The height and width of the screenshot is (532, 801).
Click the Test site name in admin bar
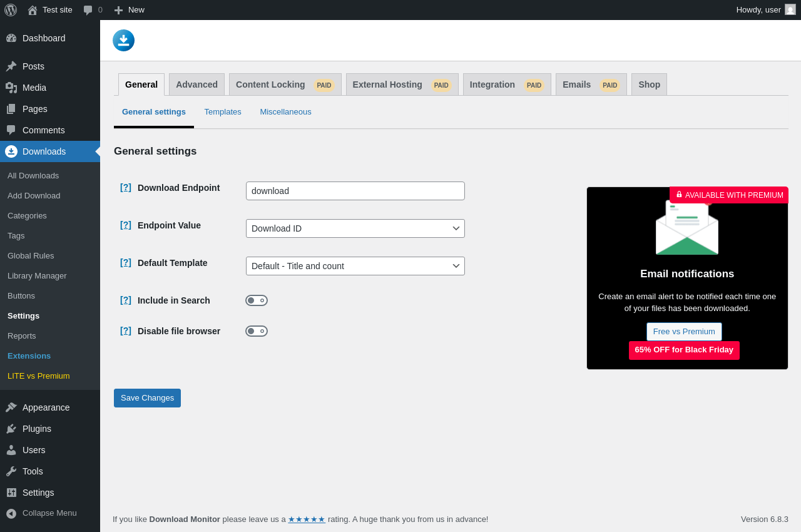58,10
